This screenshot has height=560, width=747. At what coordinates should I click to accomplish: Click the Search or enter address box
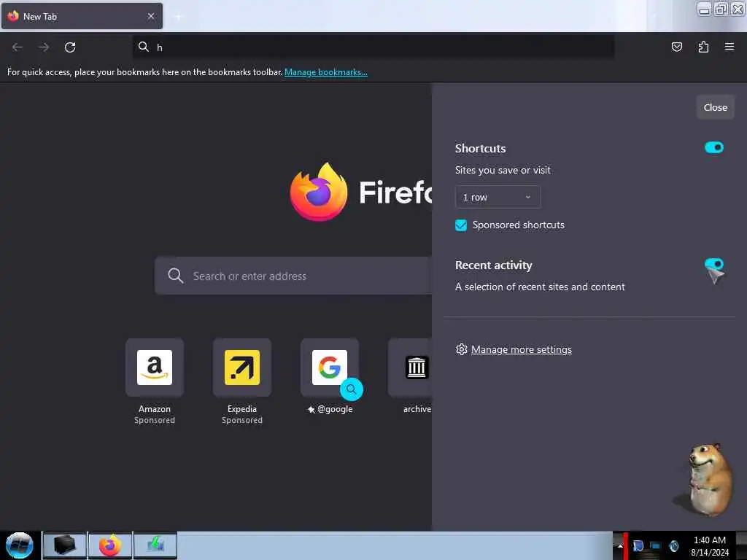(x=293, y=276)
